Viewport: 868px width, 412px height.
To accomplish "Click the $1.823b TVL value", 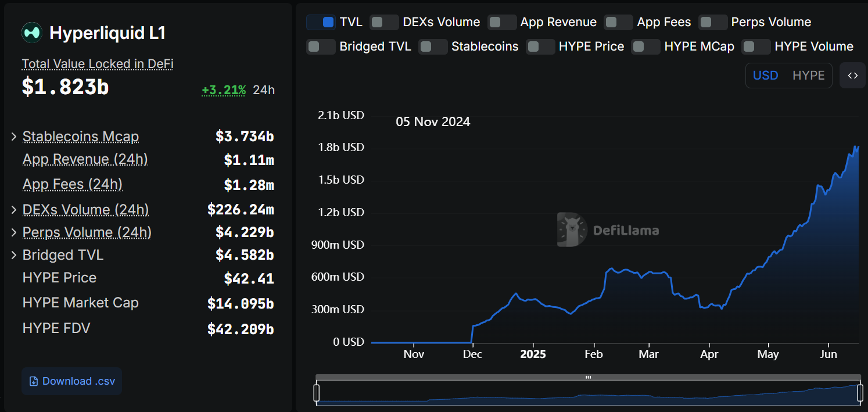I will 66,87.
